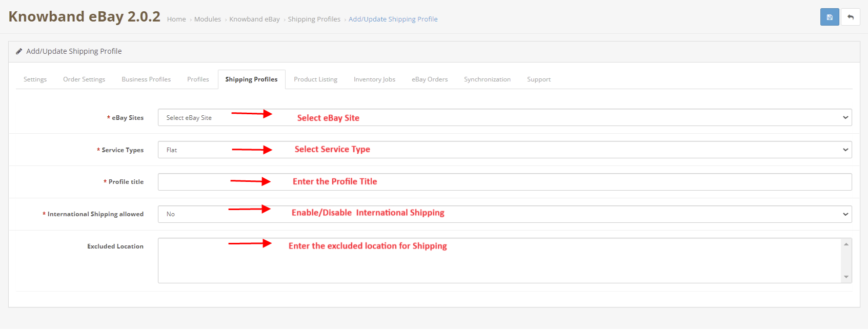Open the Business Profiles tab
The image size is (868, 332).
(146, 79)
